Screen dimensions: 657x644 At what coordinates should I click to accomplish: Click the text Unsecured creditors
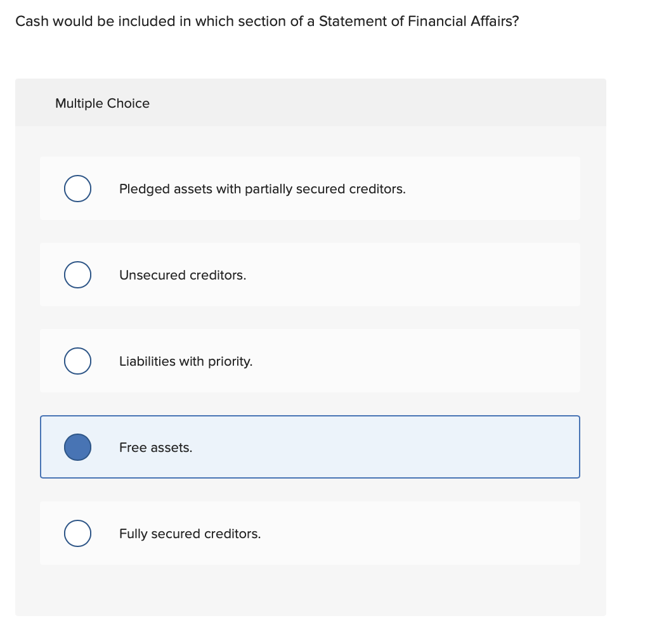[x=183, y=275]
